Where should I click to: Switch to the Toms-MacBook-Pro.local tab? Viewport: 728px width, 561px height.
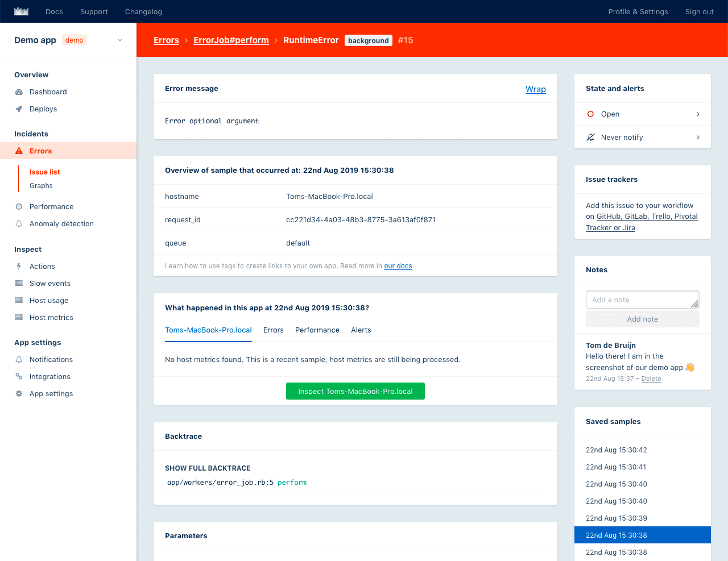coord(208,330)
